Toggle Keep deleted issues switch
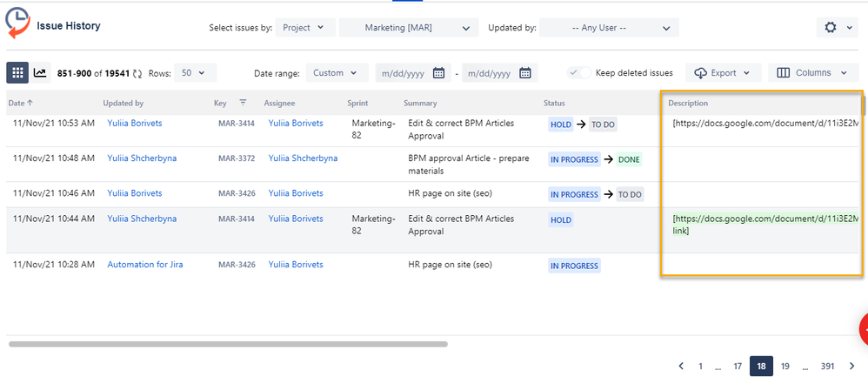The height and width of the screenshot is (384, 868). click(579, 72)
